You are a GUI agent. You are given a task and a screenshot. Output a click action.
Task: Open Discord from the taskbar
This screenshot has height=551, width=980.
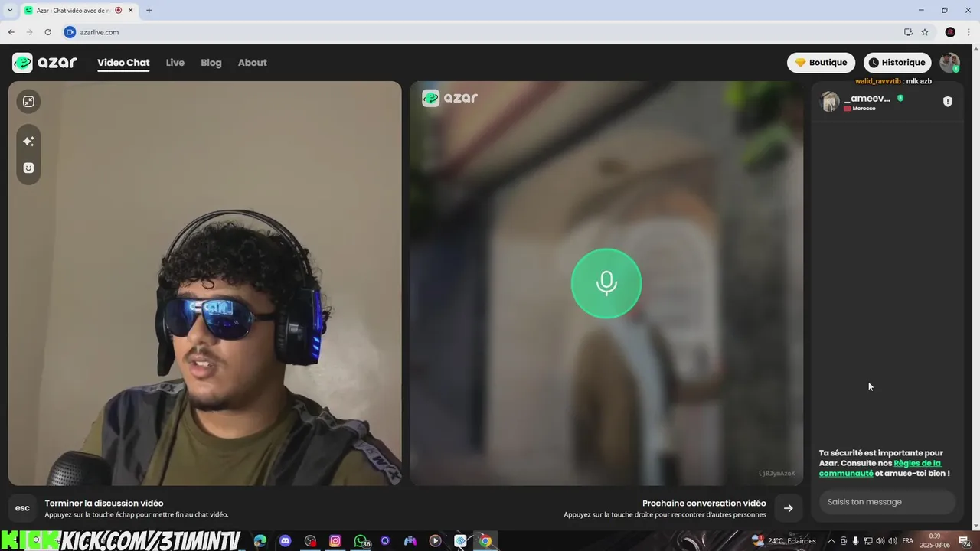[x=286, y=541]
